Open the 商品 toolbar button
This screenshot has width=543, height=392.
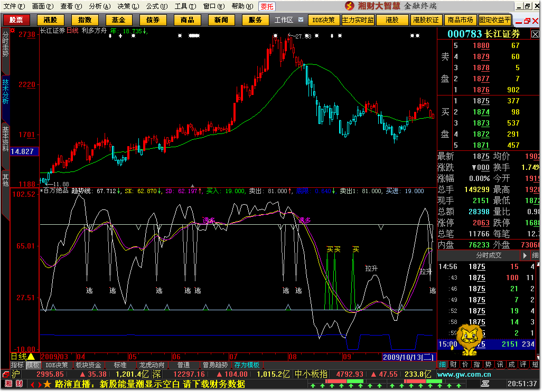(x=188, y=20)
